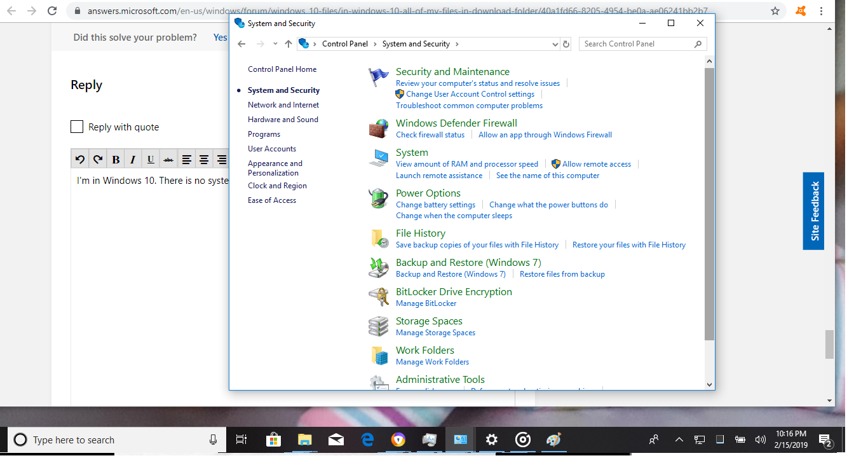Open the System monitor icon
The width and height of the screenshot is (868, 458).
click(379, 158)
